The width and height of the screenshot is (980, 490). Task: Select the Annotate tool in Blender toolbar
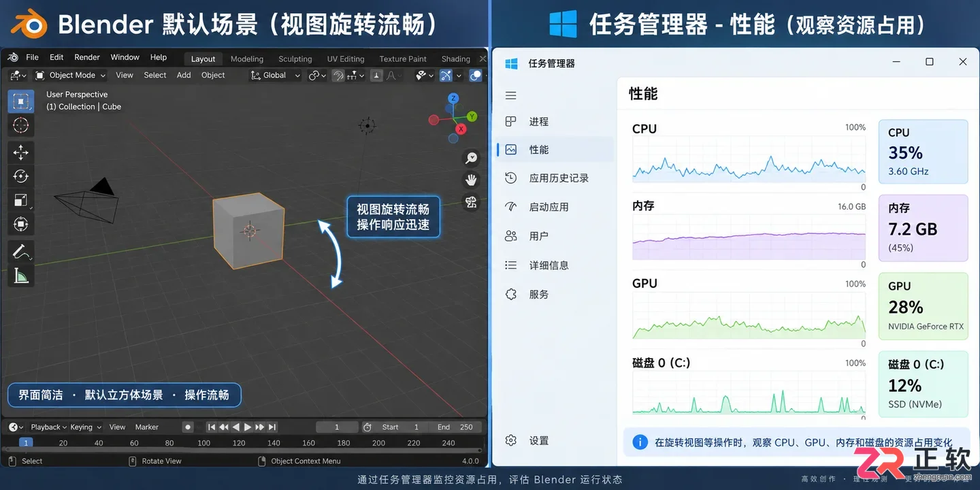20,252
